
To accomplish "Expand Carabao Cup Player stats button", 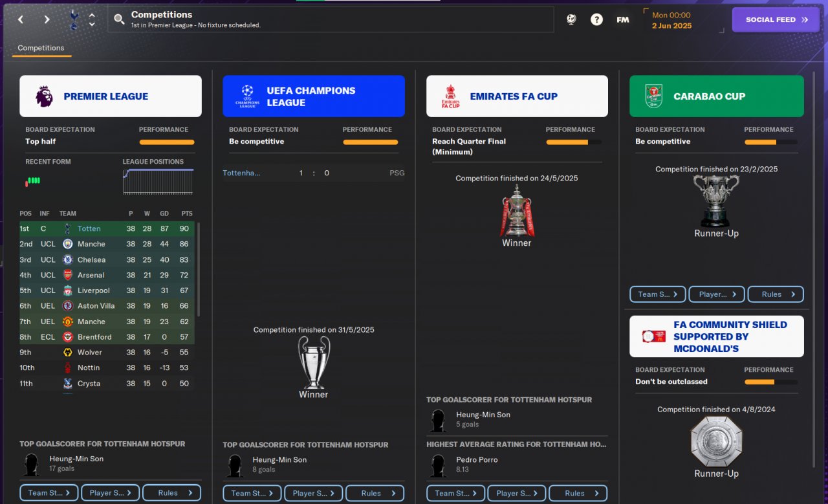I will pos(717,294).
